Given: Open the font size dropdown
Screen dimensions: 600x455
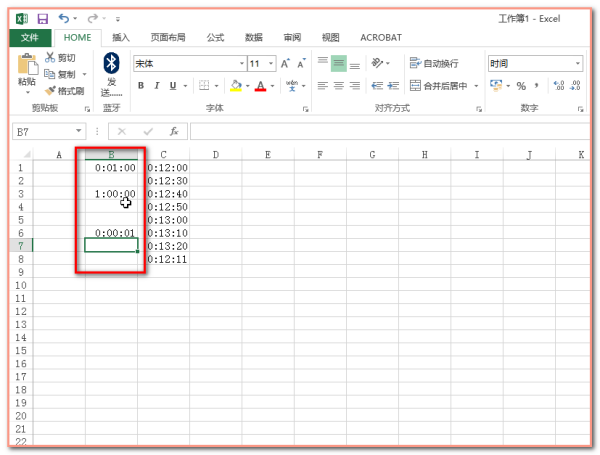Looking at the screenshot, I should [x=271, y=63].
